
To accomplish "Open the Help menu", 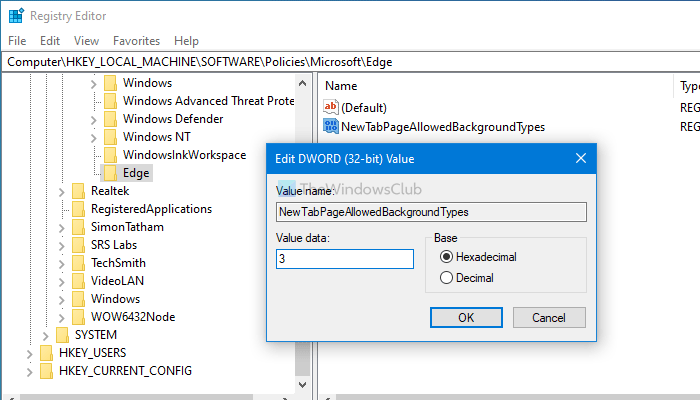I will tap(186, 41).
